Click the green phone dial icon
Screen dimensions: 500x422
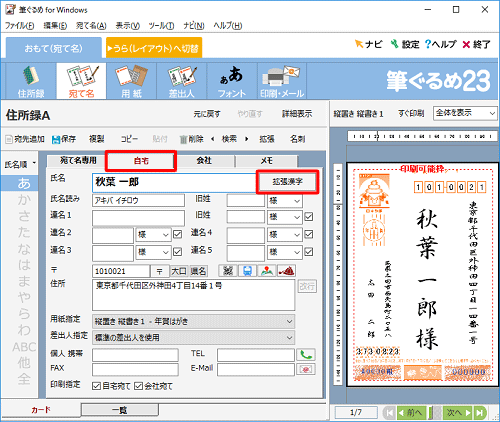(x=306, y=355)
